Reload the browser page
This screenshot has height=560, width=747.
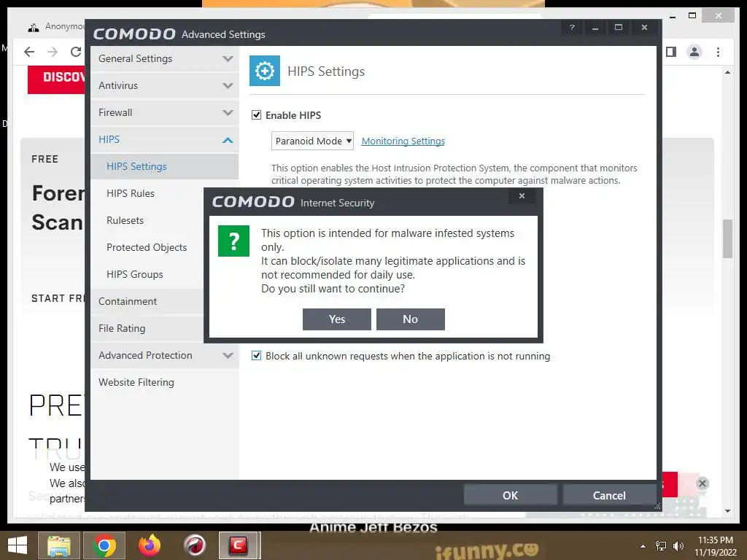pos(75,52)
